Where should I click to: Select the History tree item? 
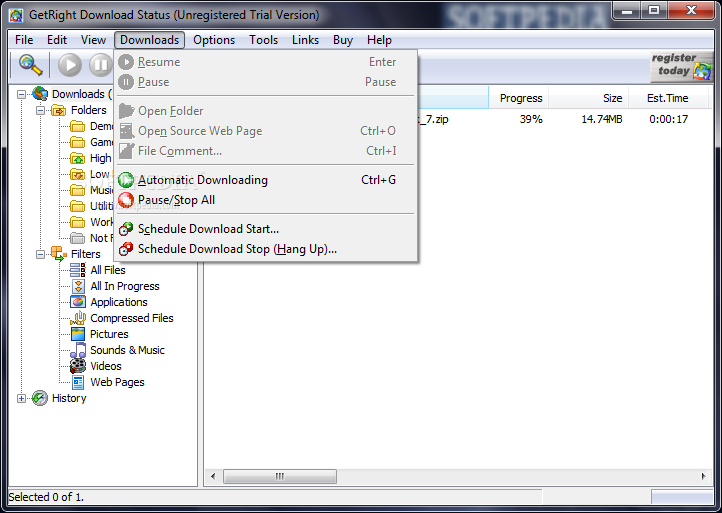coord(69,398)
